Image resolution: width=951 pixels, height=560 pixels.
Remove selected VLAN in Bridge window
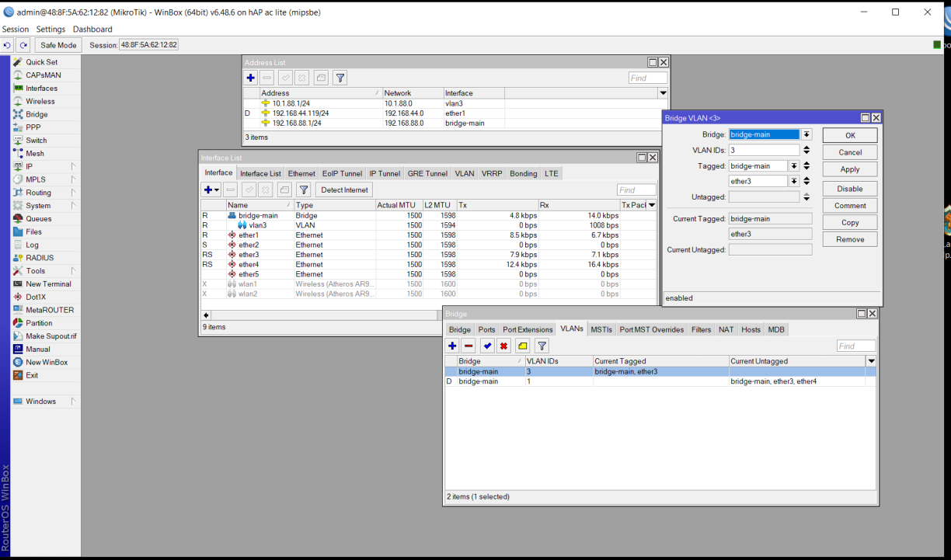click(469, 346)
